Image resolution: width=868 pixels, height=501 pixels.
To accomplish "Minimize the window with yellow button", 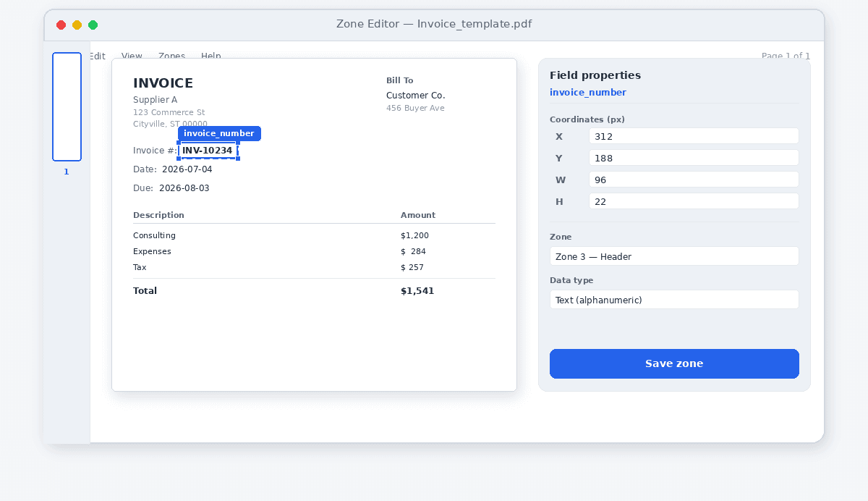I will 77,25.
